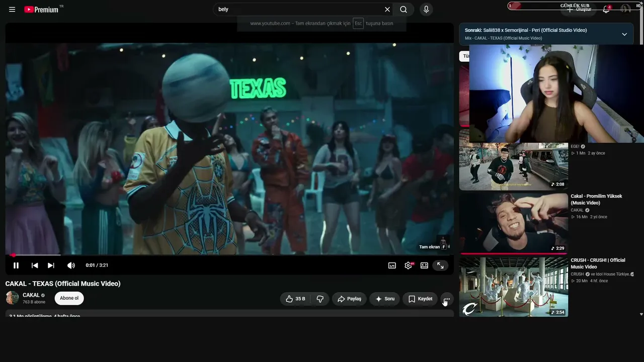This screenshot has height=362, width=644.
Task: Share the video with Paylaş
Action: (x=349, y=299)
